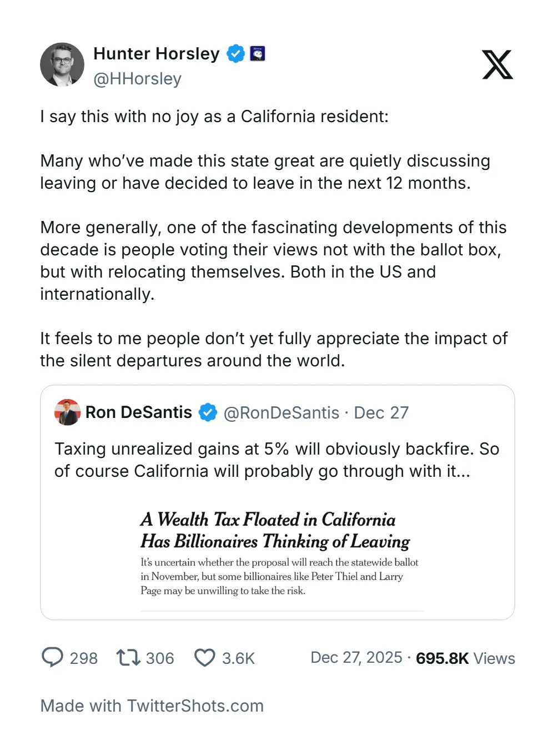This screenshot has width=553, height=756.
Task: Click the X logo icon
Action: coord(497,65)
